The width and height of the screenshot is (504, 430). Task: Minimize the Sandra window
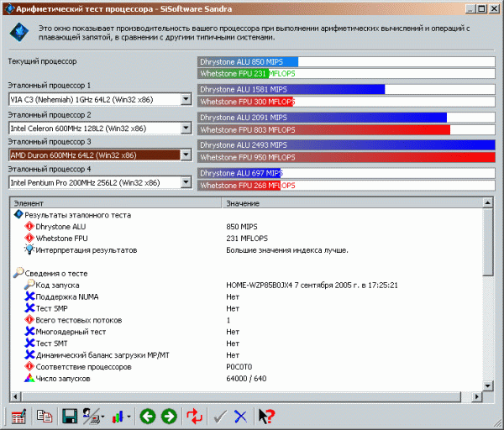point(471,8)
